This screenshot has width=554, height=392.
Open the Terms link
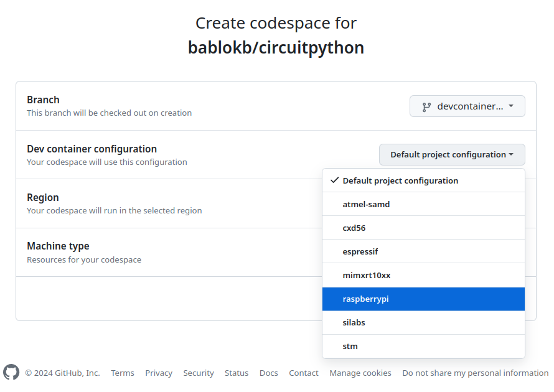123,373
